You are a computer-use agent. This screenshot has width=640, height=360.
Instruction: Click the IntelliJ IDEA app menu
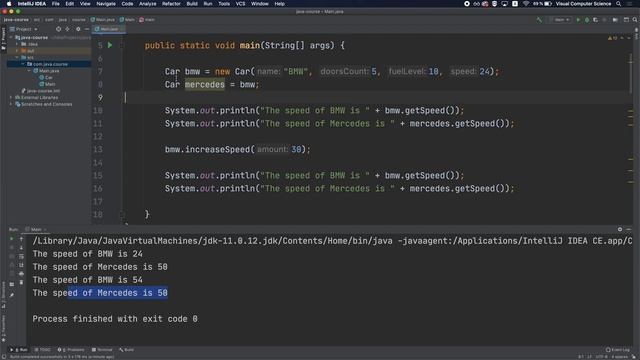(32, 4)
